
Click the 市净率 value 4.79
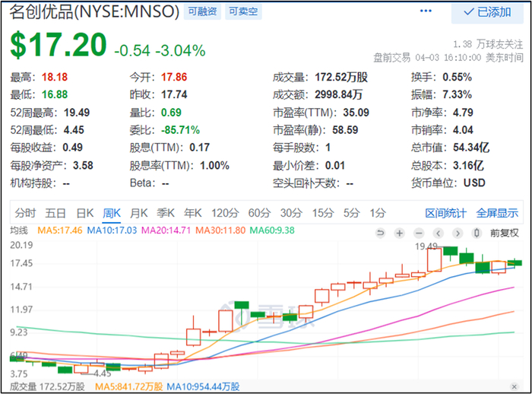[463, 113]
